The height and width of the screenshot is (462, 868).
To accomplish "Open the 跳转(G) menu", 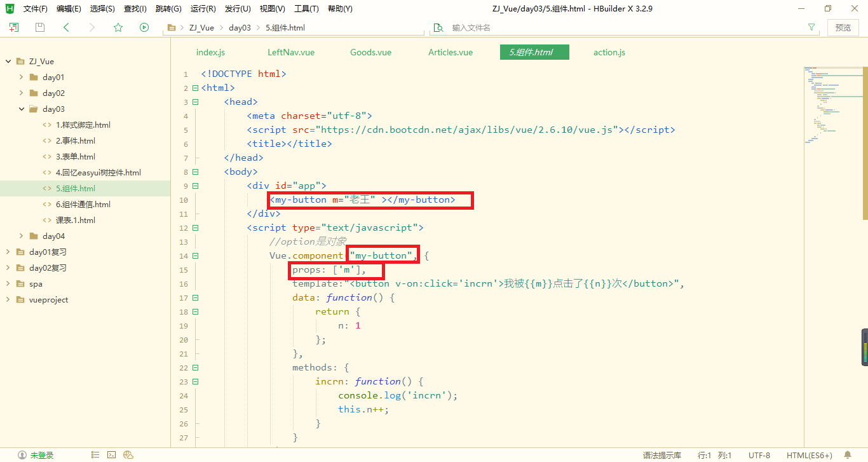I will point(168,9).
